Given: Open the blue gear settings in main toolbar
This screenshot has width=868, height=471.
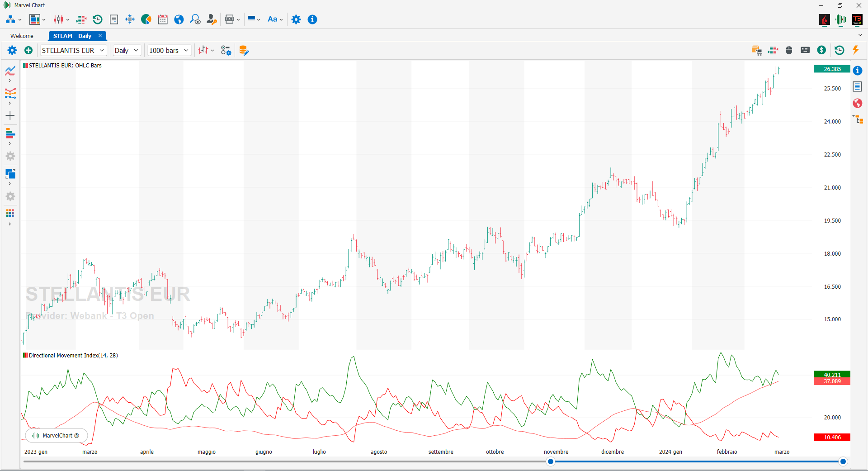Looking at the screenshot, I should coord(296,19).
